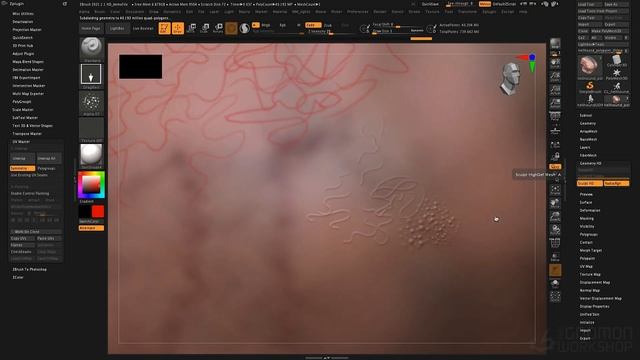Click the black secondary color swatch

point(85,211)
